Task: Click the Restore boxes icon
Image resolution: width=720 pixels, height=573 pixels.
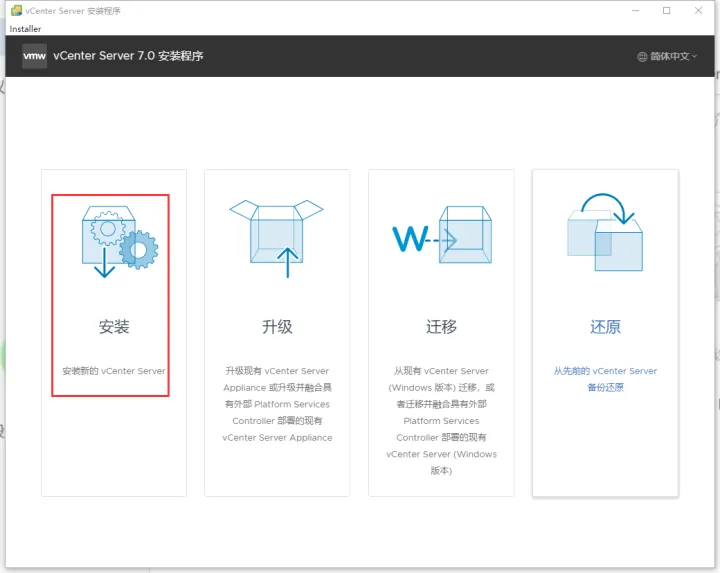Action: click(x=605, y=232)
